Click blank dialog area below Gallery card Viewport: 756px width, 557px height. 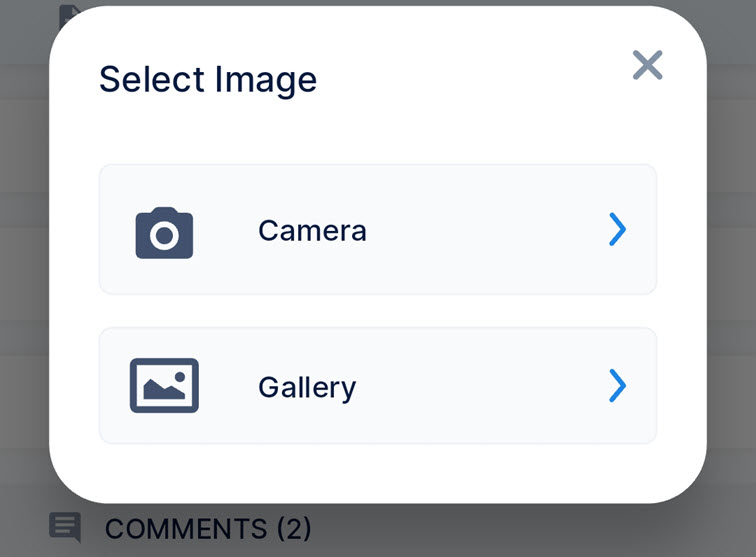point(377,472)
